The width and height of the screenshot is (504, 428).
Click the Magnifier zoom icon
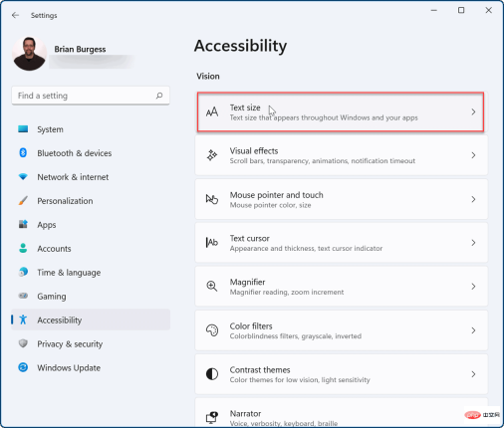pos(212,286)
